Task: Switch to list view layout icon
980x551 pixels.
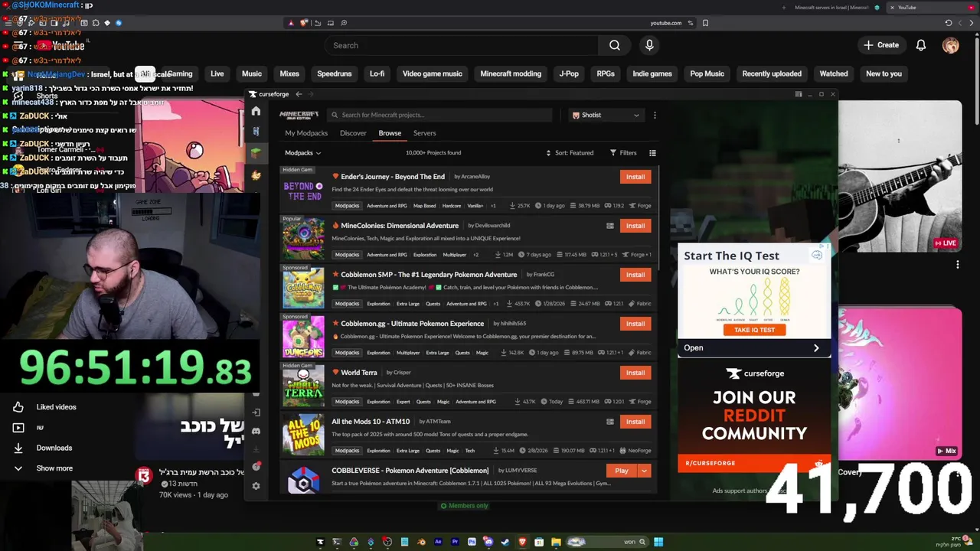Action: coord(652,153)
